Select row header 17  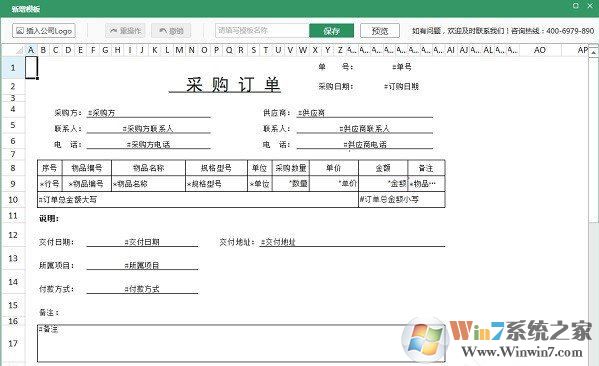point(13,343)
